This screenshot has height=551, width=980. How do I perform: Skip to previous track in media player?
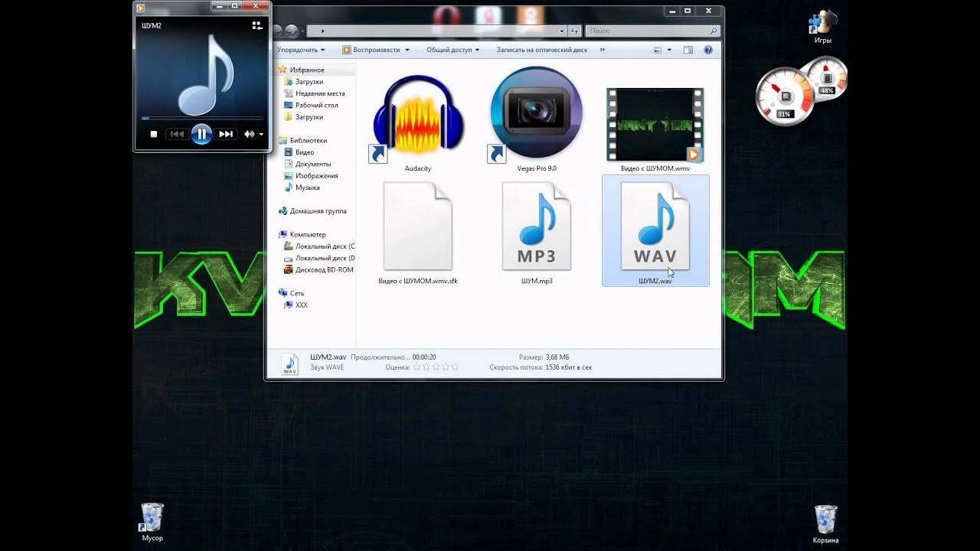pos(177,134)
